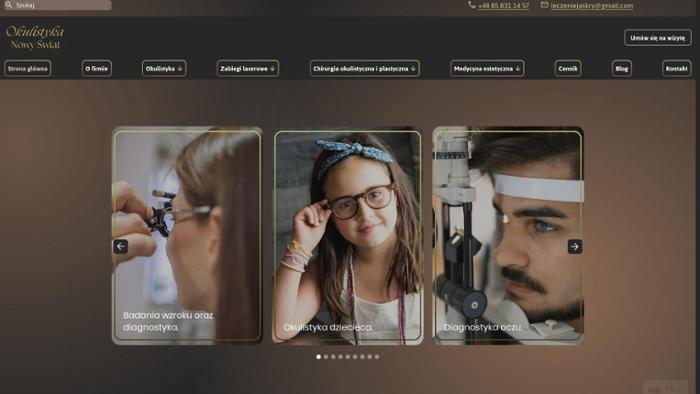Select the fourth carousel pagination dot

[341, 357]
